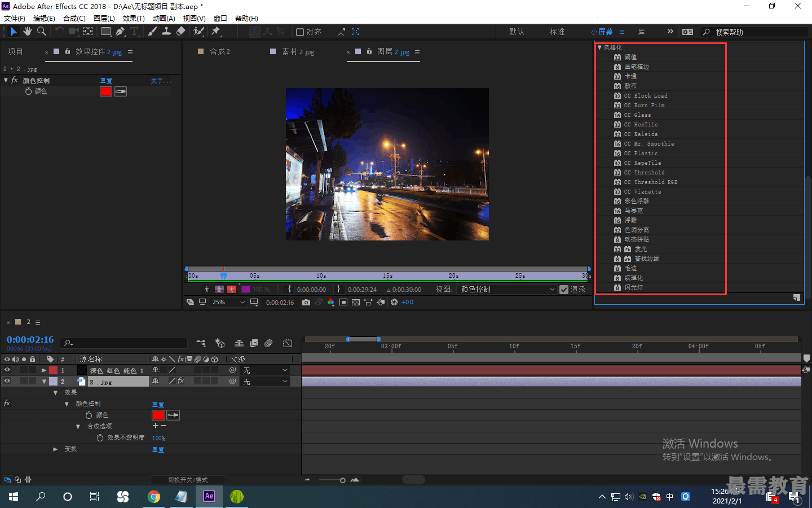Switch to 素材 2.jpg viewer tab
This screenshot has height=508, width=812.
(x=298, y=52)
